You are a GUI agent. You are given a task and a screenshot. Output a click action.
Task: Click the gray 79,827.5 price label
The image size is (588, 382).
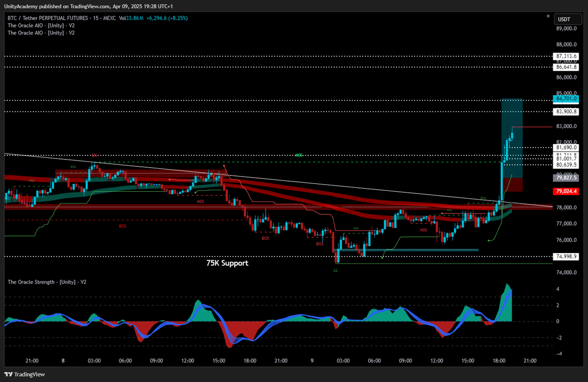point(565,178)
